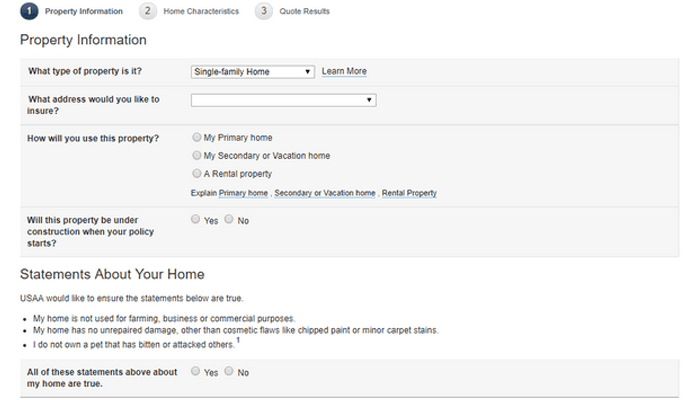Screen dimensions: 700x400
Task: Select the Property Information step label
Action: click(x=84, y=12)
